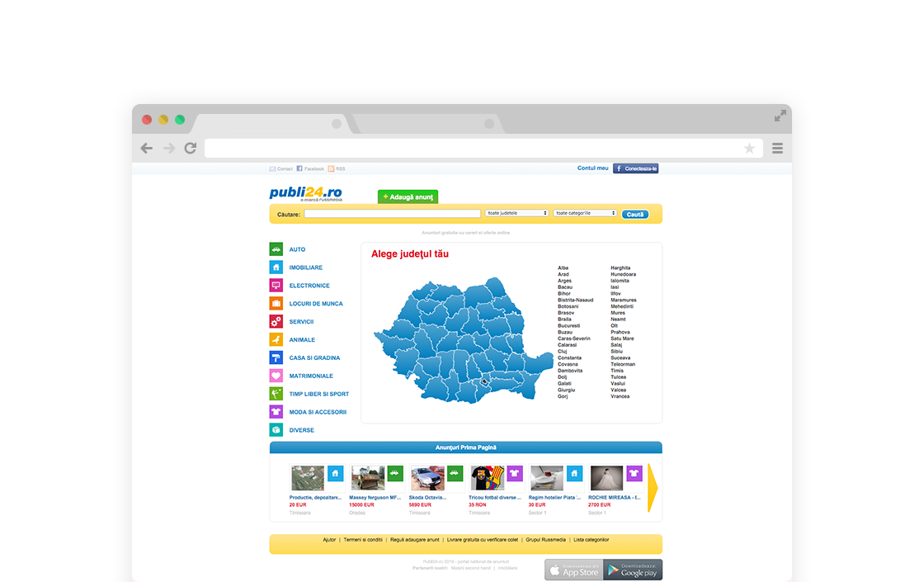Select the LOCURI DE MUNCA briefcase icon

coord(276,303)
